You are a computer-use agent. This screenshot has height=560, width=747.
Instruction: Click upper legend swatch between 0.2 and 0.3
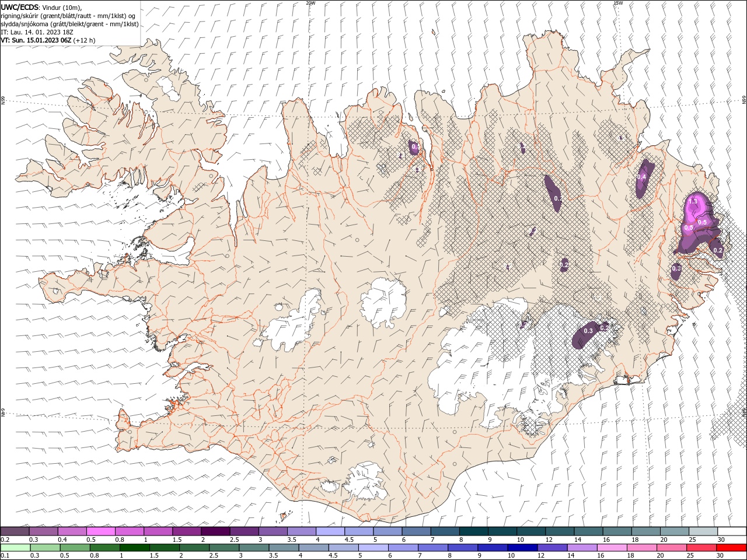15,531
